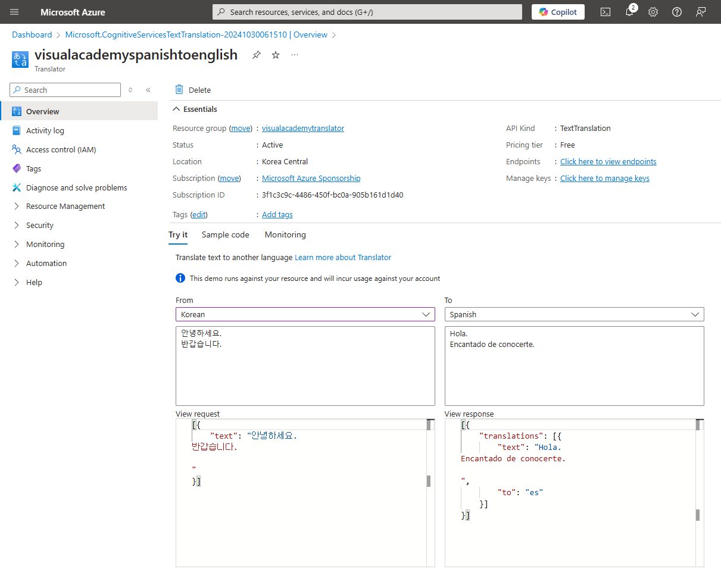Screen dimensions: 721x588
Task: Switch to the Monitoring tab
Action: click(285, 235)
